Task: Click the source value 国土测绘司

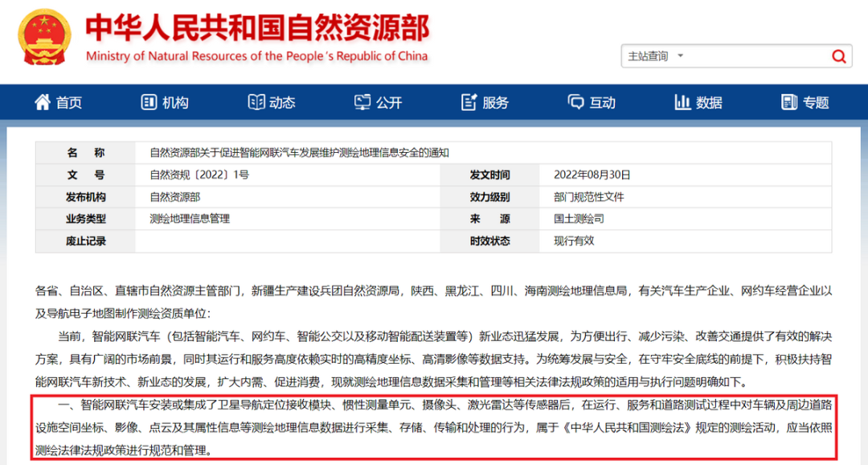Action: (579, 219)
